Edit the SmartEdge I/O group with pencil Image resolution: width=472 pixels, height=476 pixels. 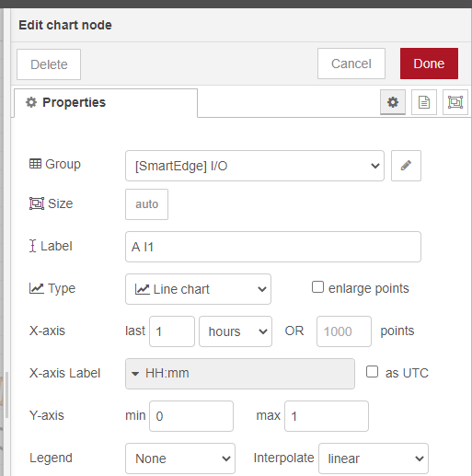(406, 166)
